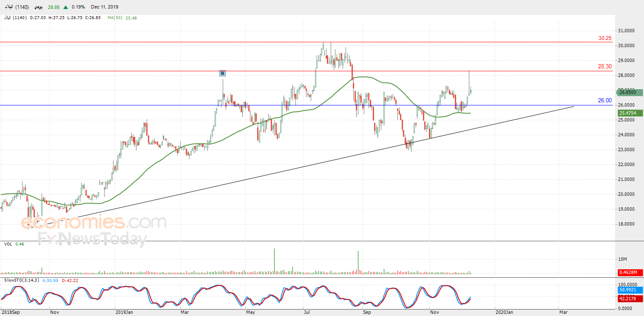The width and height of the screenshot is (644, 316).
Task: Click the L:26.75 low price value
Action: pos(74,18)
